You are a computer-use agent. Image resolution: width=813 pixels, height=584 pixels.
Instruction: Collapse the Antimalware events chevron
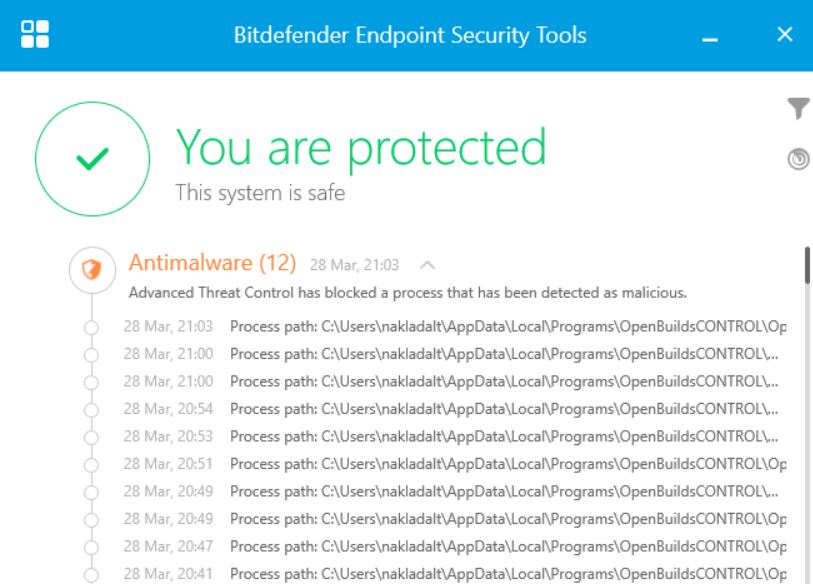point(427,266)
